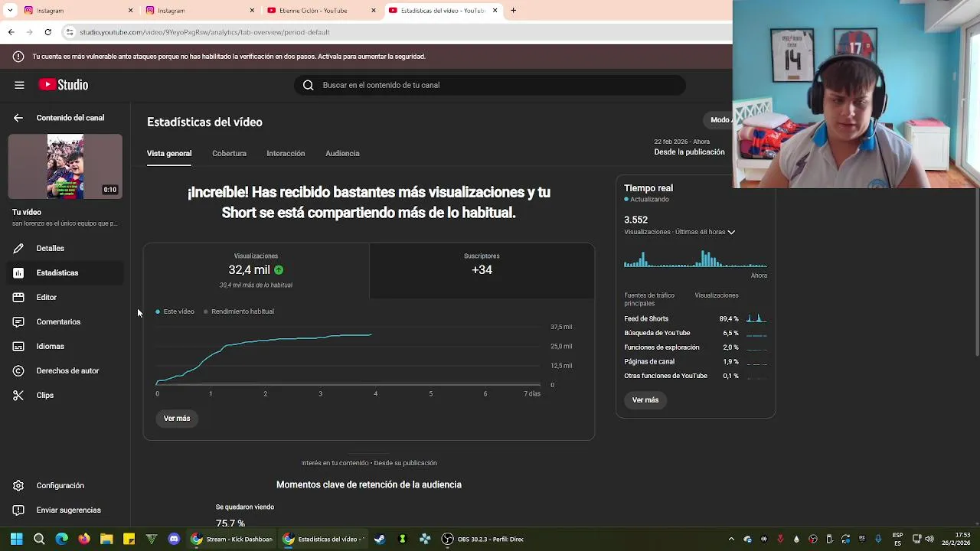Close the second Instagram browser tab
The height and width of the screenshot is (551, 980).
252,11
